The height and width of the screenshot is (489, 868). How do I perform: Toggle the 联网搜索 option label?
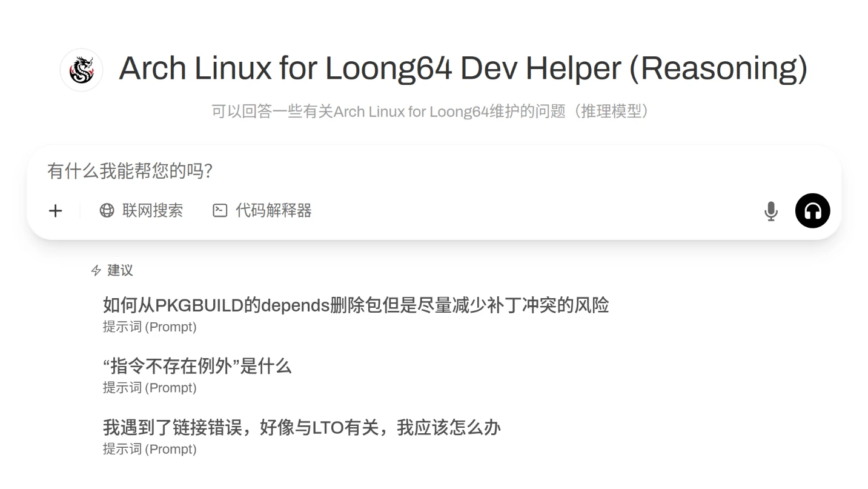[153, 210]
